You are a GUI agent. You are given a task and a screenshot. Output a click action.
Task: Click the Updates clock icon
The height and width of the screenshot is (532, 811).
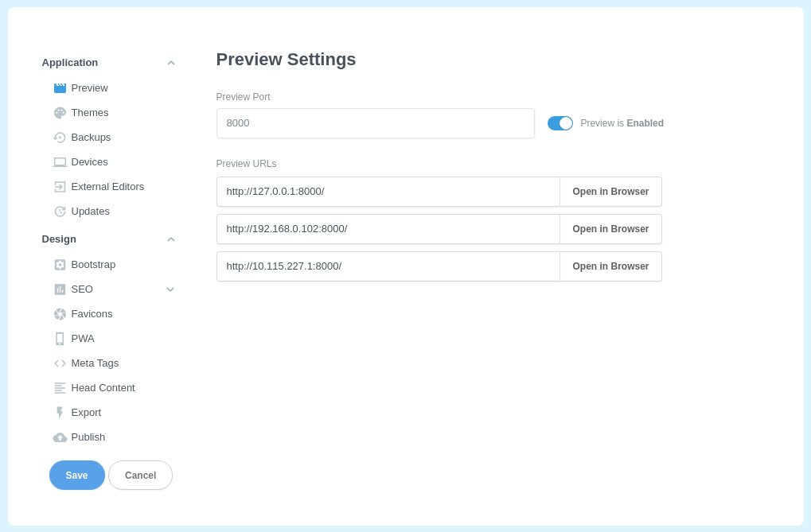point(60,211)
